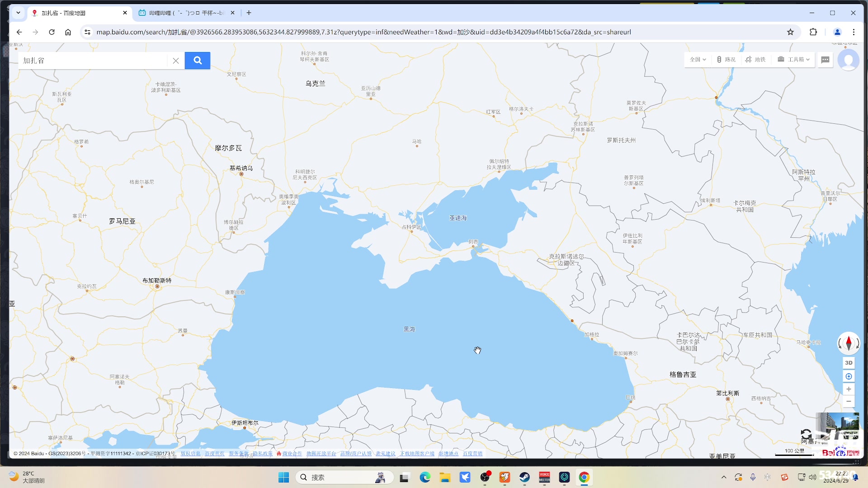Viewport: 868px width, 488px height.
Task: Open the 工具箱 toolbox dropdown
Action: coord(794,60)
